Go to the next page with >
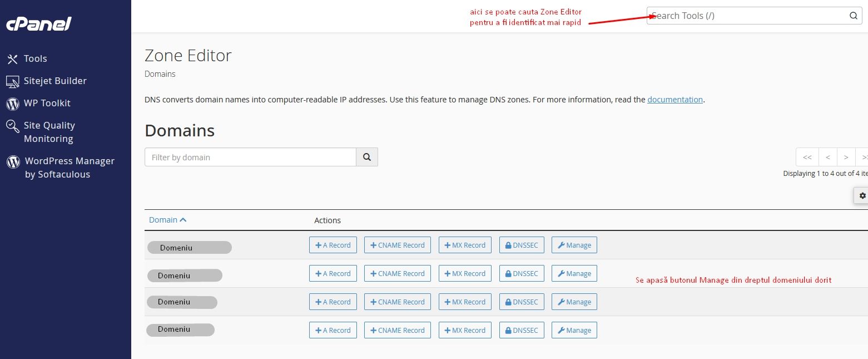 pyautogui.click(x=846, y=157)
